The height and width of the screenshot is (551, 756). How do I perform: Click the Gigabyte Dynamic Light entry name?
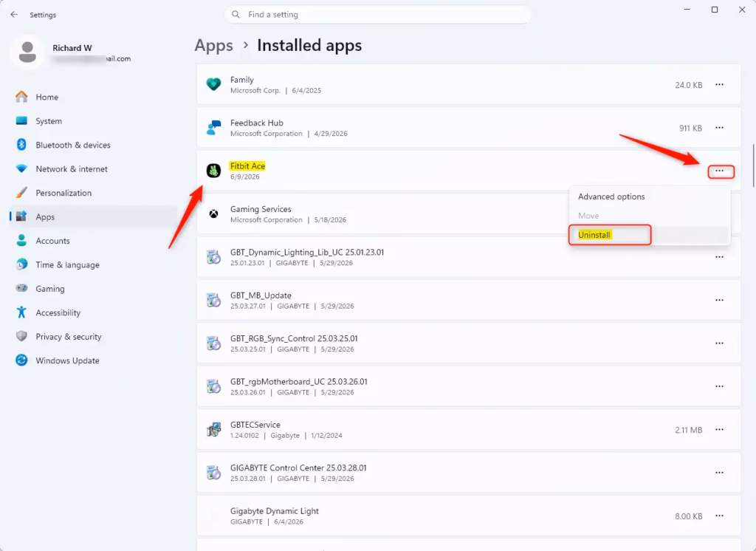click(275, 511)
